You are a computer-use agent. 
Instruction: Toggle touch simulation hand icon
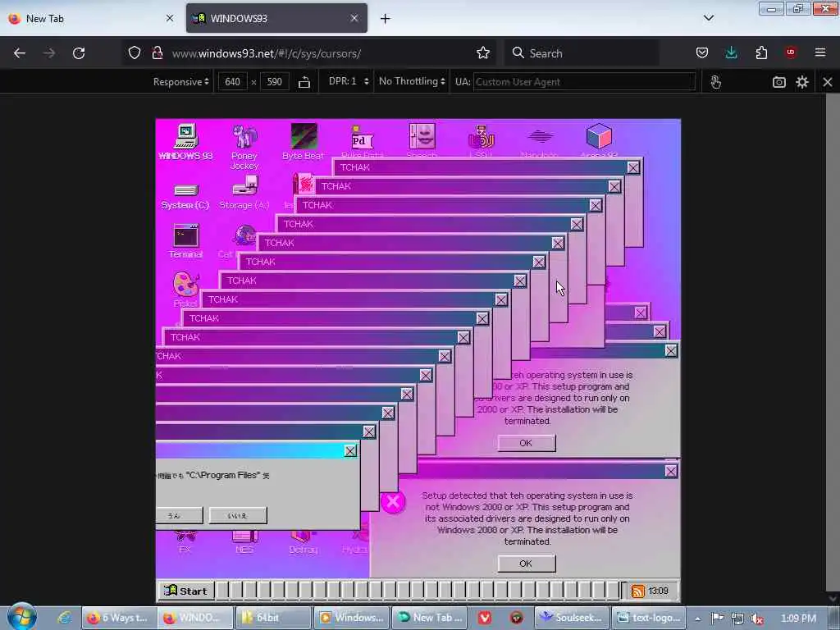pyautogui.click(x=715, y=82)
